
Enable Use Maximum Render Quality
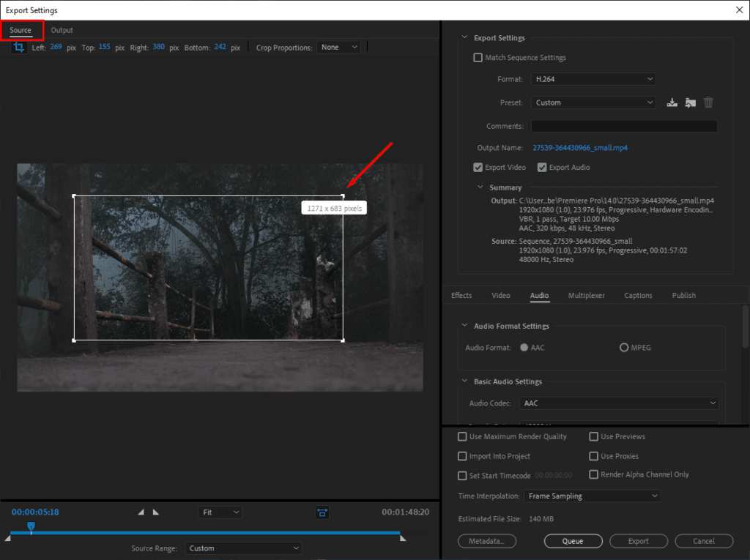(462, 437)
